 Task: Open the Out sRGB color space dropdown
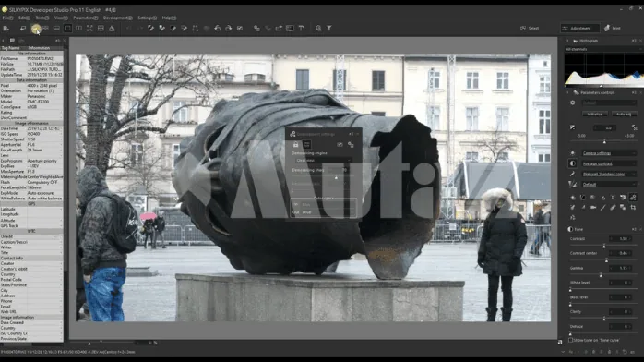(327, 212)
